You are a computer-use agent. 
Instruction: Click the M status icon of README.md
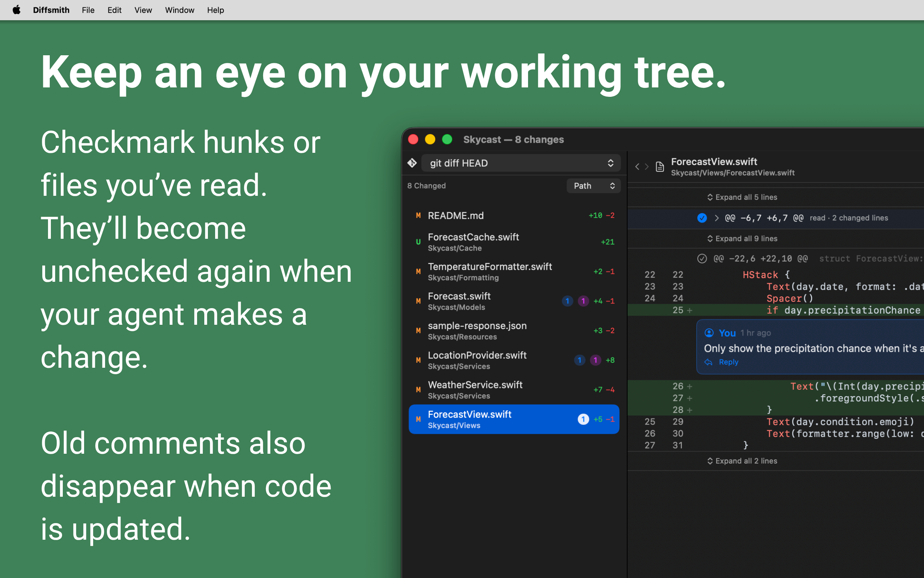(x=418, y=216)
